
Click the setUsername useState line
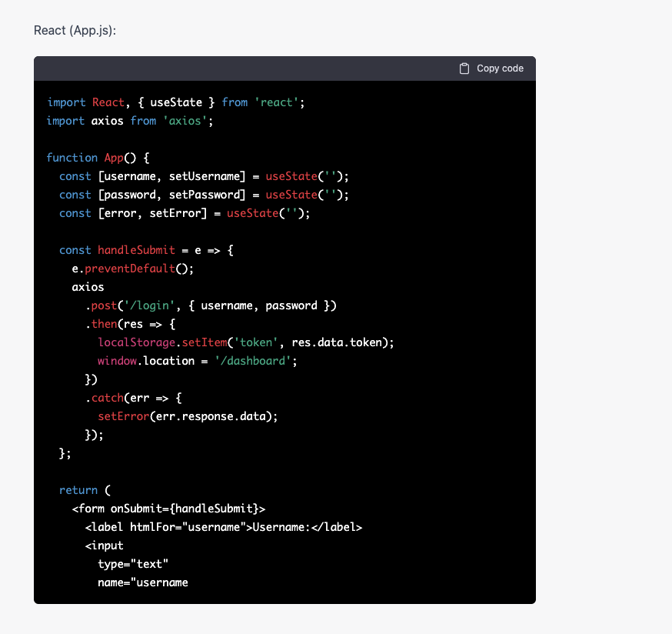pyautogui.click(x=204, y=176)
